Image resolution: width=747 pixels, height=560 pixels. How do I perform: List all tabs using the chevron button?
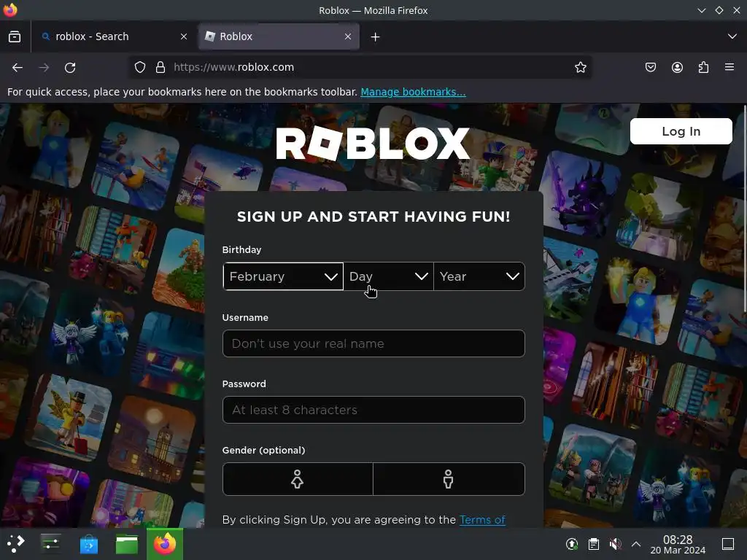[x=732, y=36]
